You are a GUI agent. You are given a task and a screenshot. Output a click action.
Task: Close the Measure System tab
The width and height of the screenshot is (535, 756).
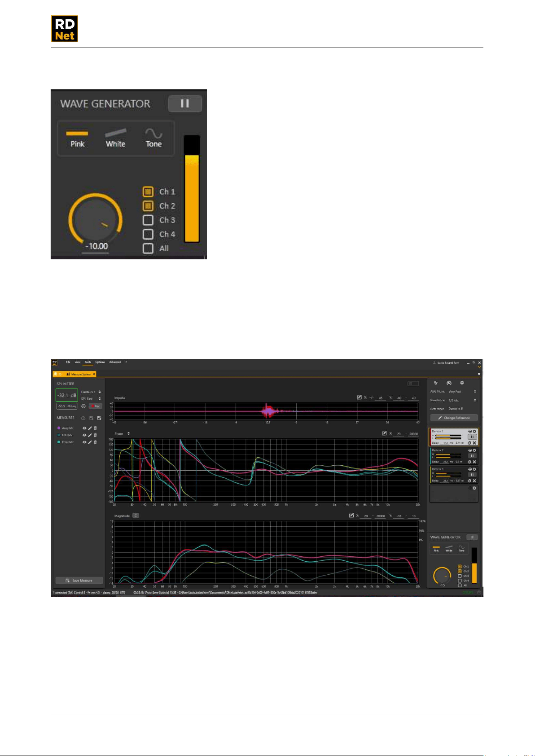pyautogui.click(x=94, y=374)
